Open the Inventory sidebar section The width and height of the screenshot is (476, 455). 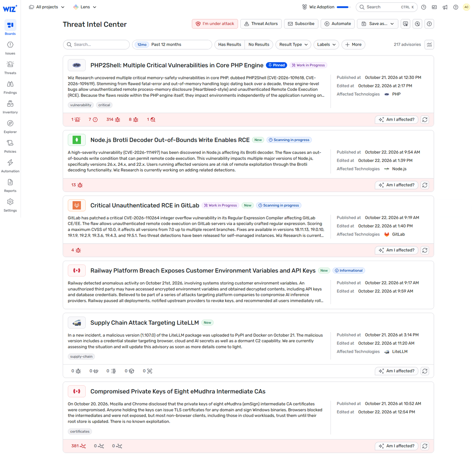click(10, 107)
